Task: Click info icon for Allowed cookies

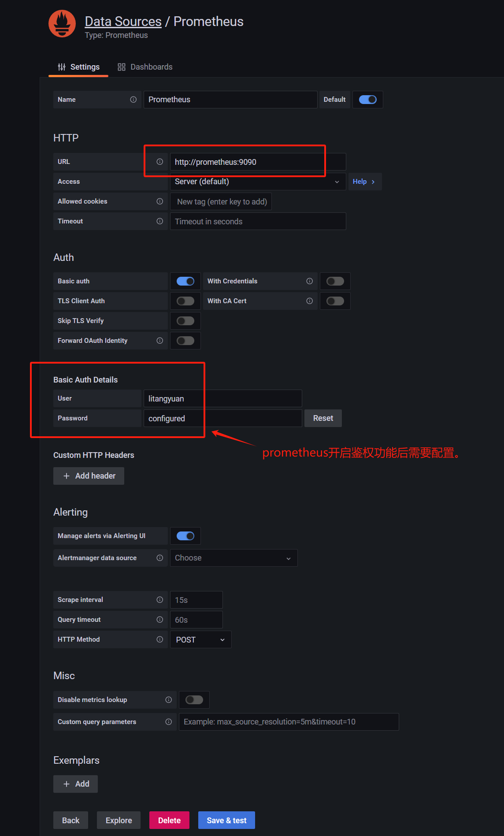Action: point(159,201)
